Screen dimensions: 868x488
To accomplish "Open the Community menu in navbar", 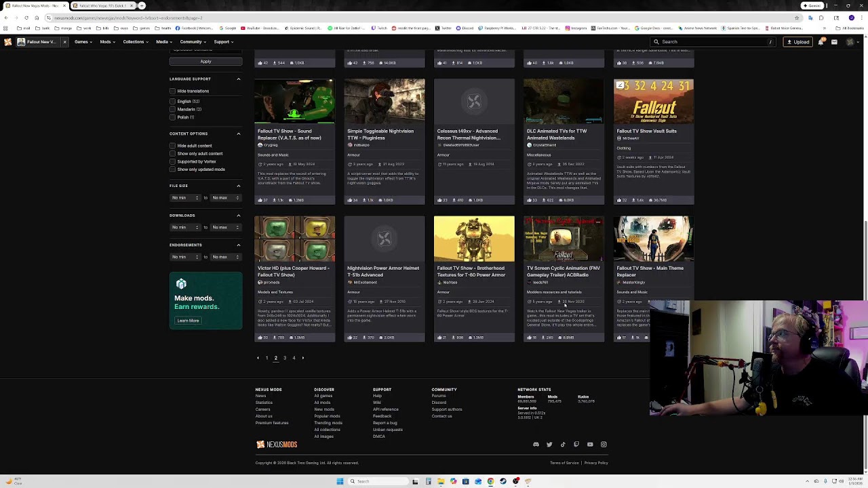I will pyautogui.click(x=193, y=42).
